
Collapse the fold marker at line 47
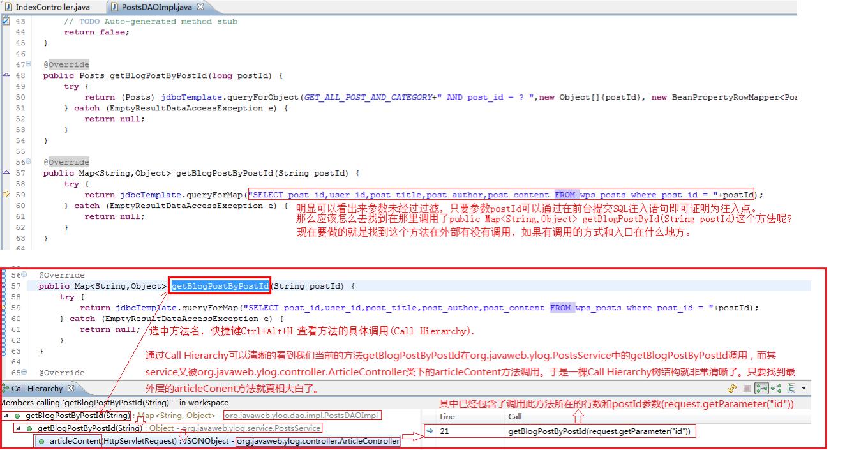tap(28, 64)
